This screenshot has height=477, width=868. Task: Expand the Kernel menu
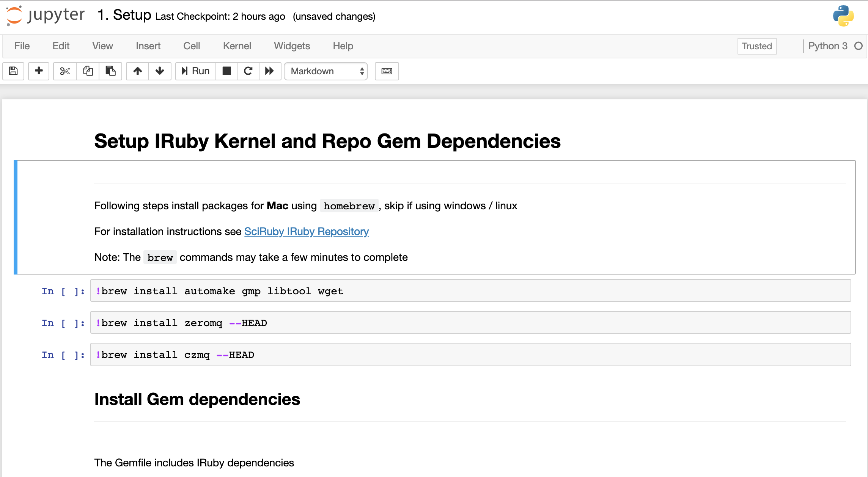pos(237,46)
